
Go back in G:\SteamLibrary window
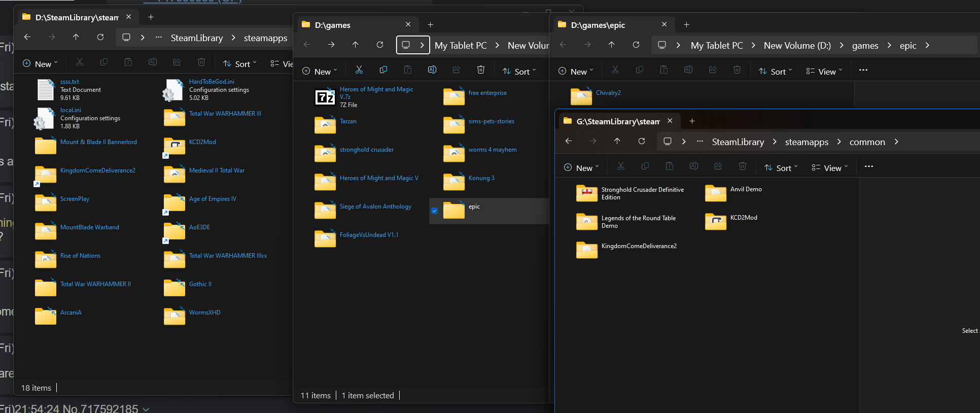click(x=569, y=141)
